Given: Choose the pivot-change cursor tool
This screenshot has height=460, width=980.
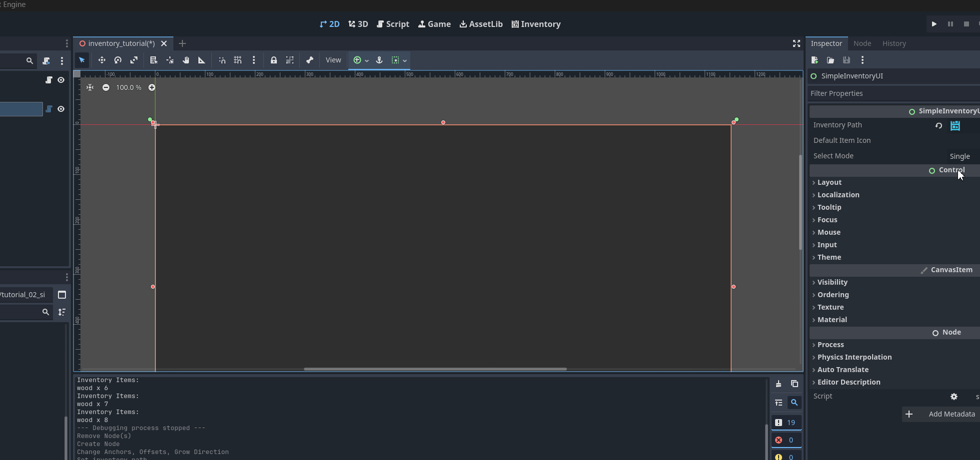Looking at the screenshot, I should click(170, 60).
